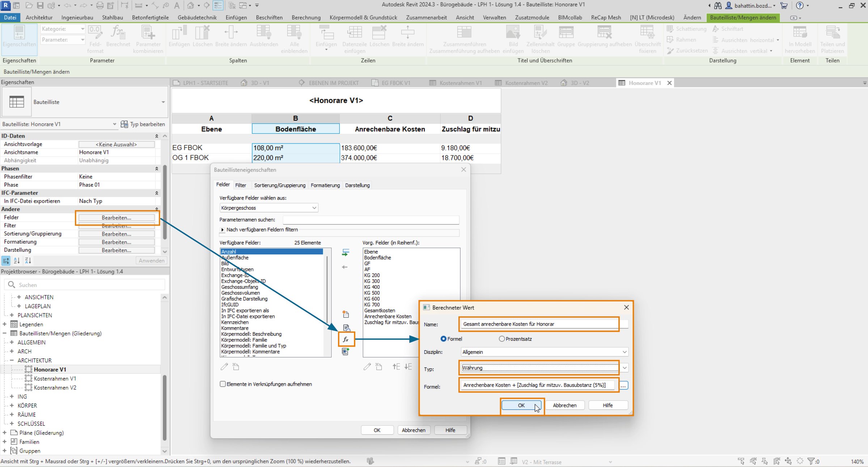Click the remove parameter left arrow icon
This screenshot has height=467, width=868.
click(345, 267)
